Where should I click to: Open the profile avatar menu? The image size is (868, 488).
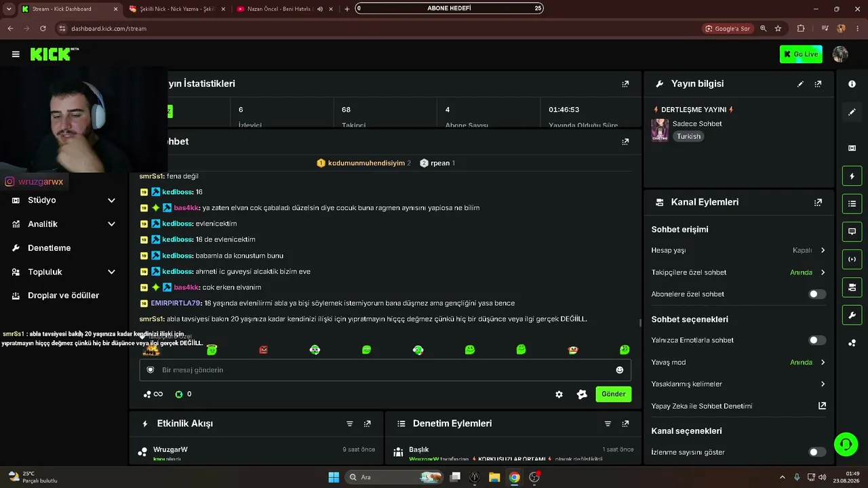click(840, 54)
